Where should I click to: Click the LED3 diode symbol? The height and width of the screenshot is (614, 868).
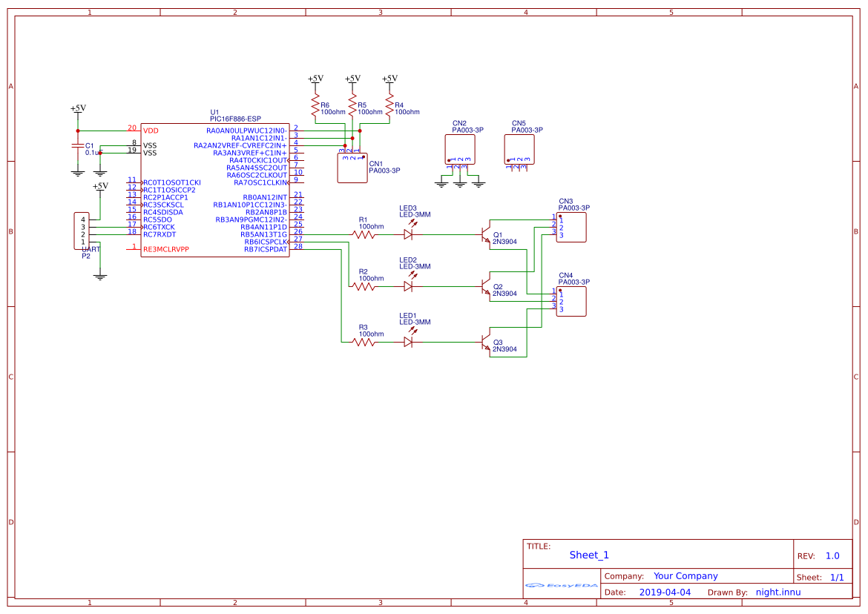408,234
